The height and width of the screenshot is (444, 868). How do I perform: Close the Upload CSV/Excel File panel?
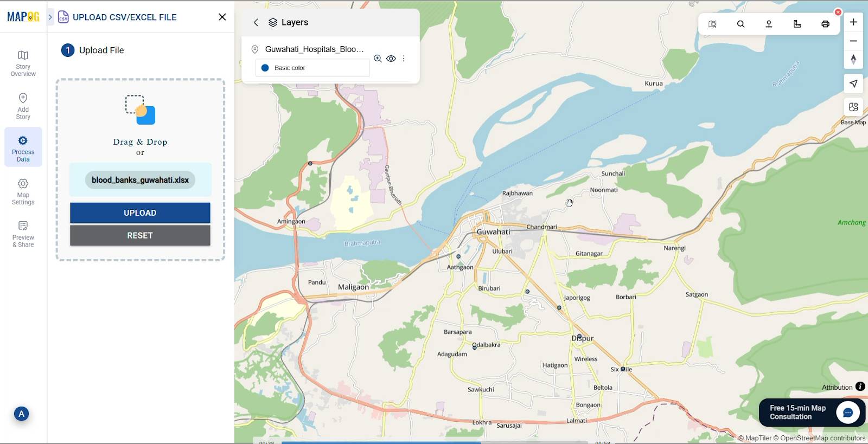(x=222, y=17)
